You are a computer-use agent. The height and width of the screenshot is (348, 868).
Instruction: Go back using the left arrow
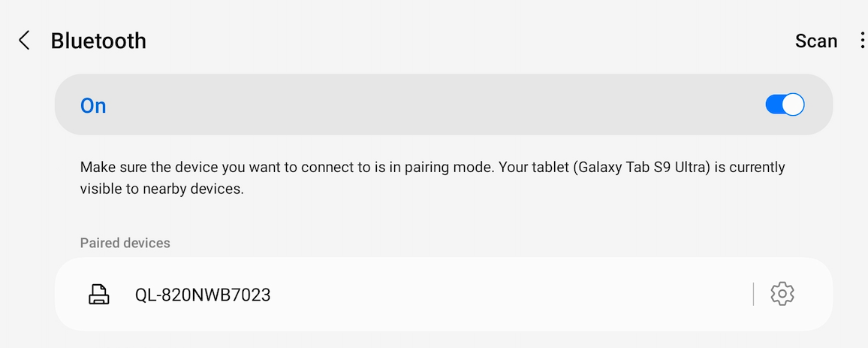point(24,41)
